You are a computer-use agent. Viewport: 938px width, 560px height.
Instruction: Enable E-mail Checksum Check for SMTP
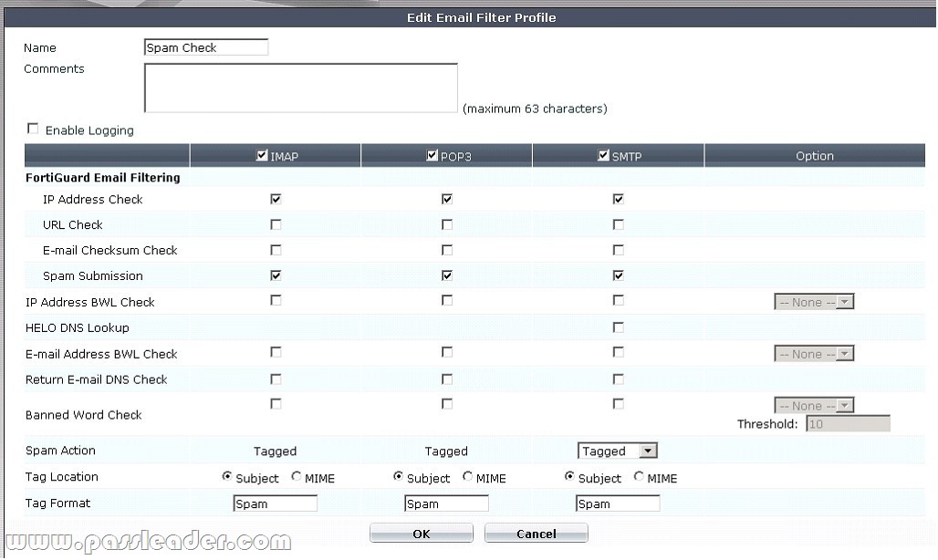(618, 250)
